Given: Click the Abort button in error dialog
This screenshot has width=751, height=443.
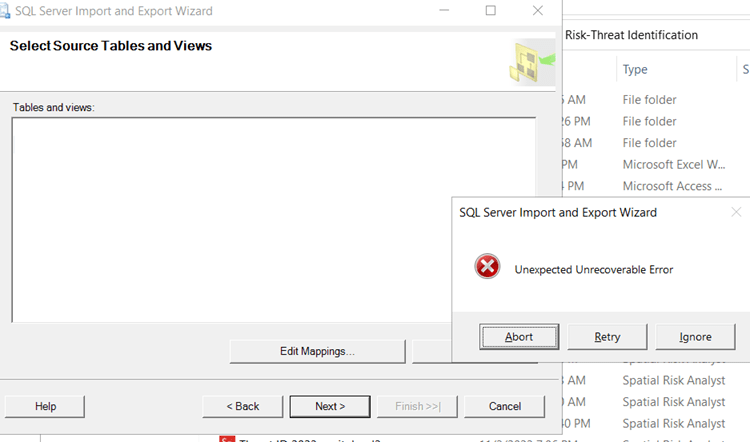Looking at the screenshot, I should click(x=519, y=337).
